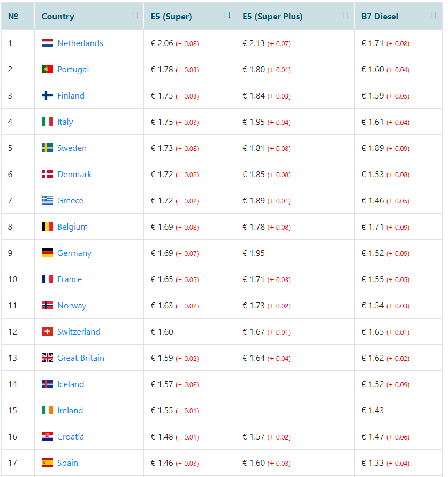Open the Norway country link
Screen dimensions: 448x477
pyautogui.click(x=72, y=306)
